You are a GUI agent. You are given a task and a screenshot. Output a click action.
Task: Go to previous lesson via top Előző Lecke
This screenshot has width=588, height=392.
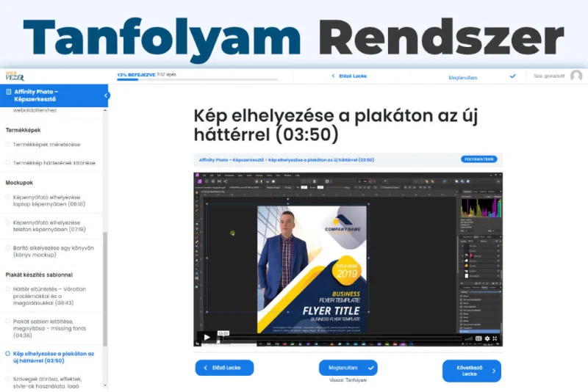point(348,76)
